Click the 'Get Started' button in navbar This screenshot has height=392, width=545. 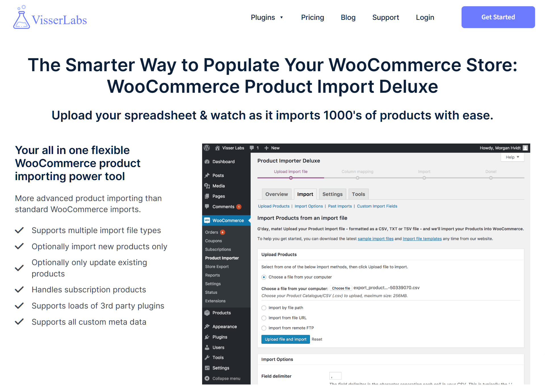pyautogui.click(x=498, y=17)
